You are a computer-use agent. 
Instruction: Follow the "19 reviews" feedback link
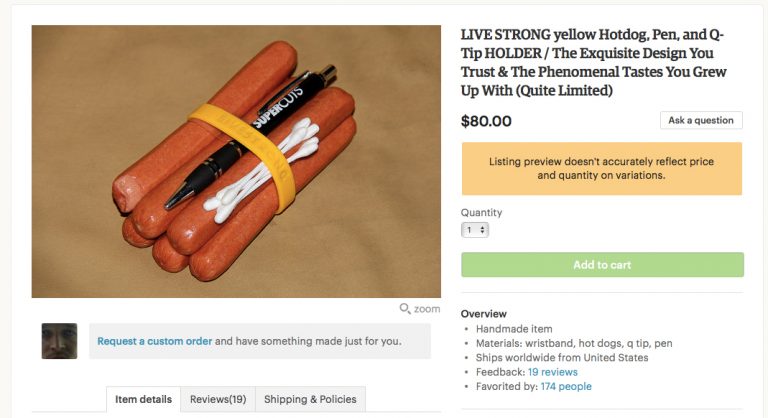click(x=553, y=372)
